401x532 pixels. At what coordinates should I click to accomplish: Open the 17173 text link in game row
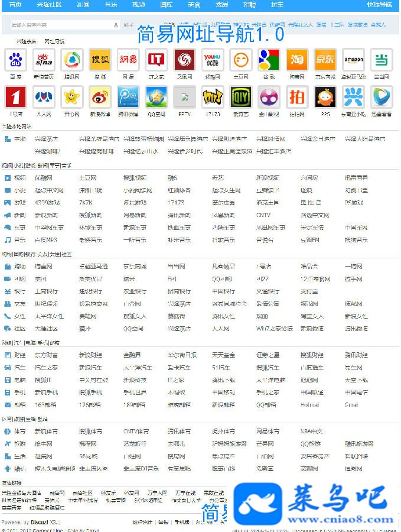(x=176, y=203)
